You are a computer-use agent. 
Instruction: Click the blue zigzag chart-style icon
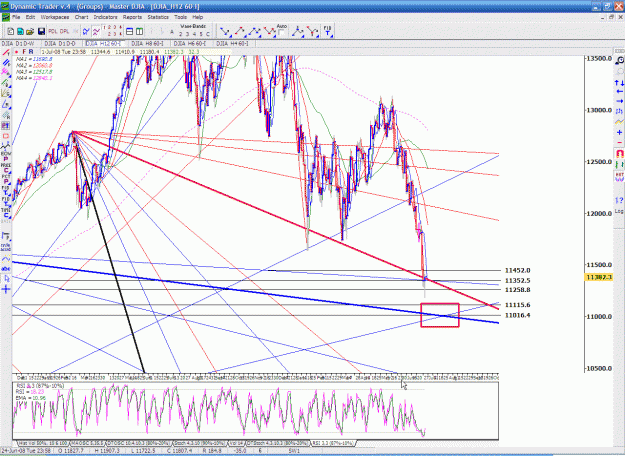coord(86,31)
